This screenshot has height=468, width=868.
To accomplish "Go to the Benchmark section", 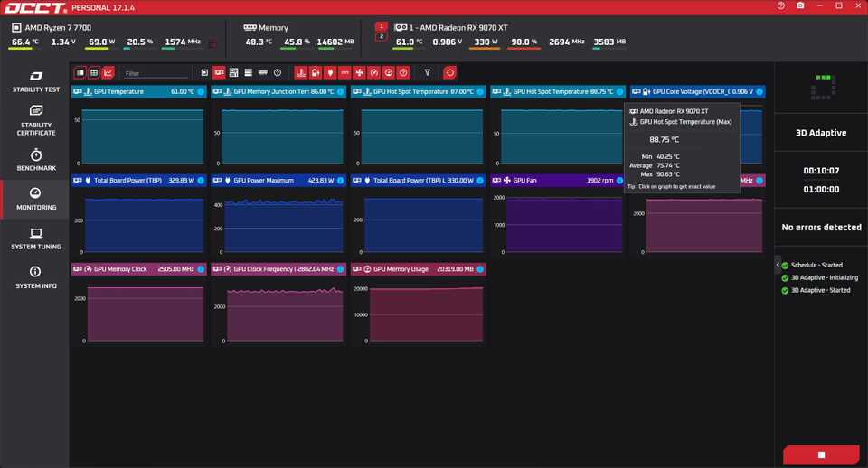I will 36,161.
